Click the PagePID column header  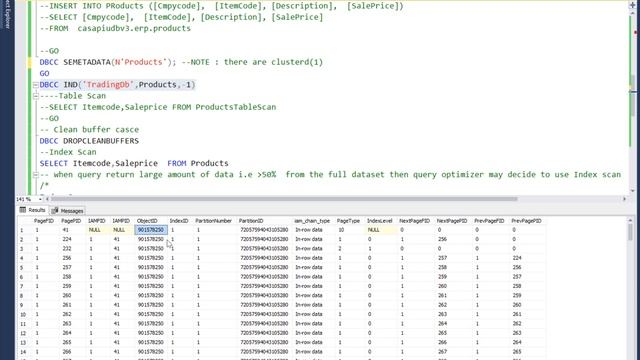pos(71,221)
